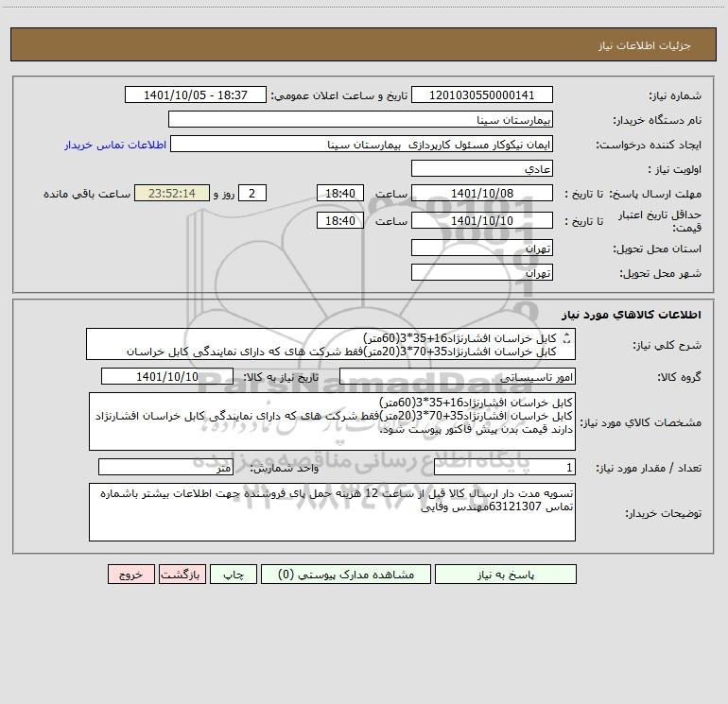This screenshot has width=728, height=704.
Task: Click the واحد شمارش field متر
Action: point(165,468)
